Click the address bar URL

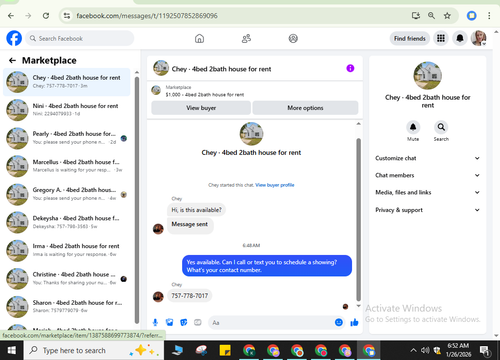[x=147, y=16]
